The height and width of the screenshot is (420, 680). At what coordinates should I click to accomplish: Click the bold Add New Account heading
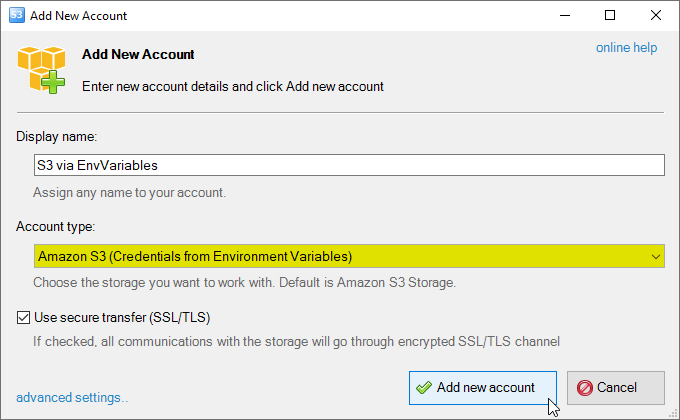pyautogui.click(x=138, y=55)
